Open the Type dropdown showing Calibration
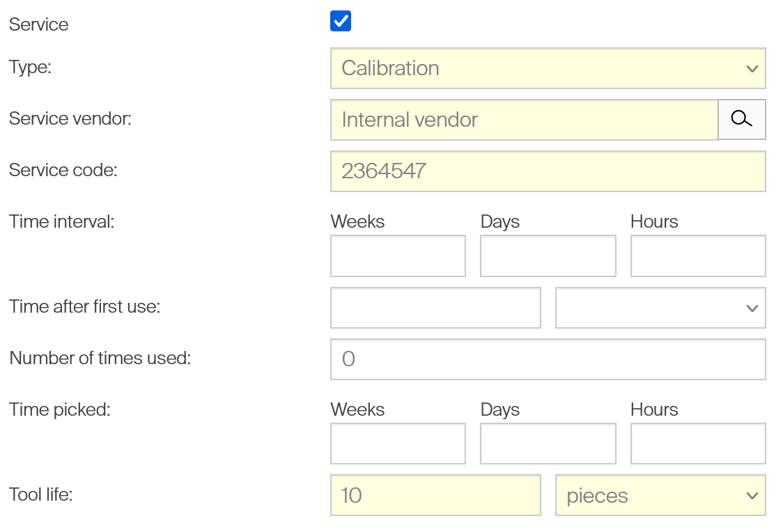 (548, 68)
